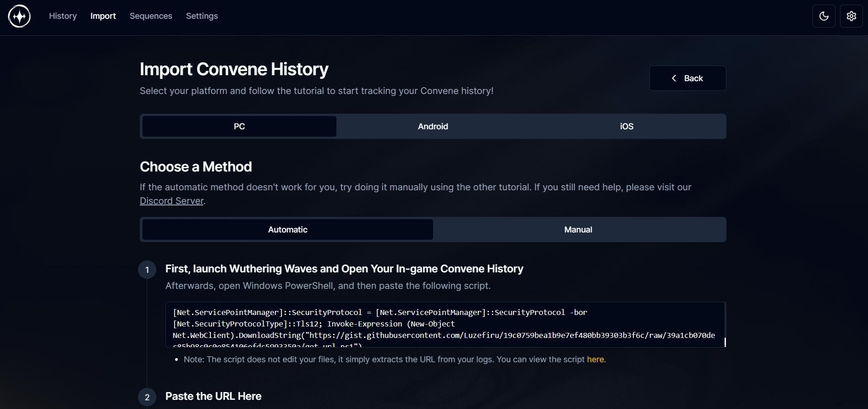The image size is (868, 409).
Task: Click the 'Paste the URL Here' heading
Action: pos(213,396)
